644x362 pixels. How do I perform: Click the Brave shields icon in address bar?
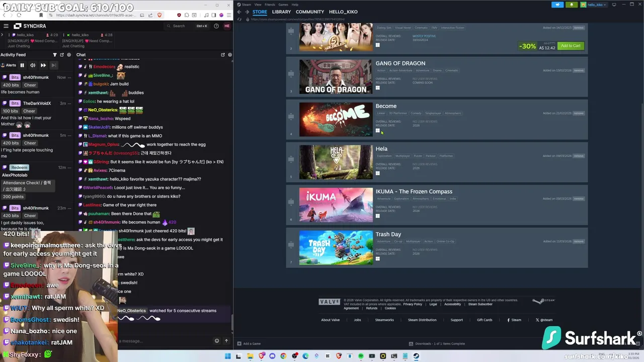coord(160,15)
